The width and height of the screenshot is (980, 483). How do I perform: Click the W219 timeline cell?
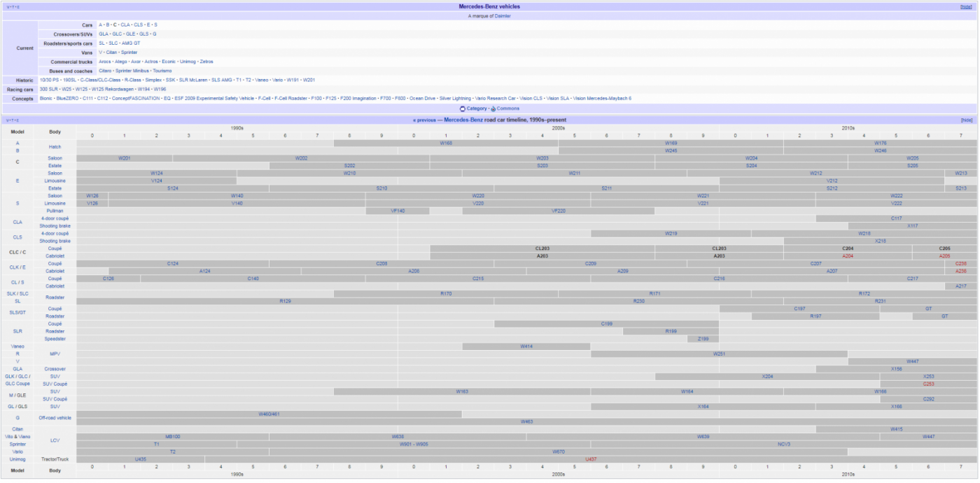(x=671, y=233)
